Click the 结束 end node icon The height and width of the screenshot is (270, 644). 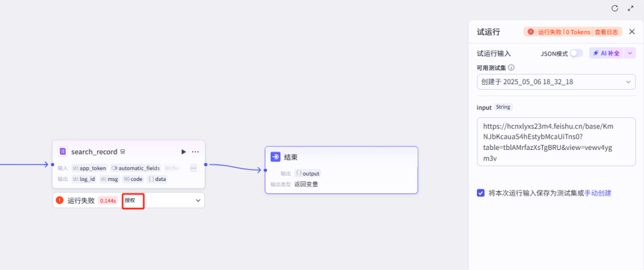point(275,157)
